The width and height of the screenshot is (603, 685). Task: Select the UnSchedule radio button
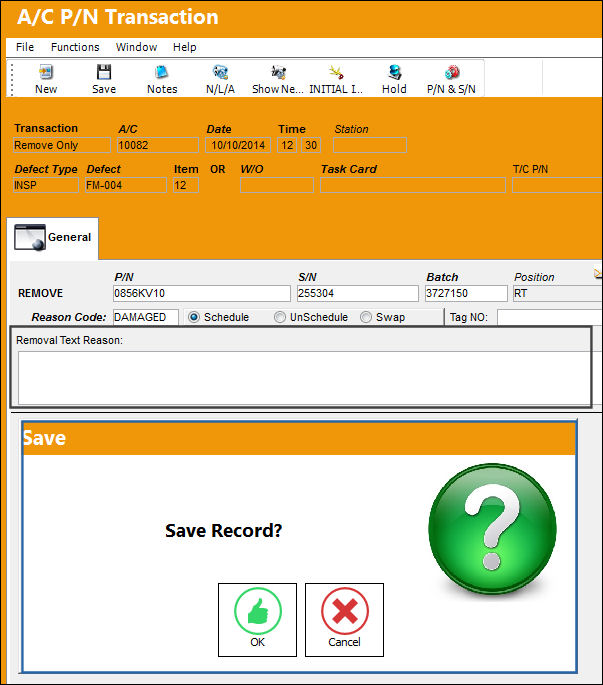click(280, 317)
